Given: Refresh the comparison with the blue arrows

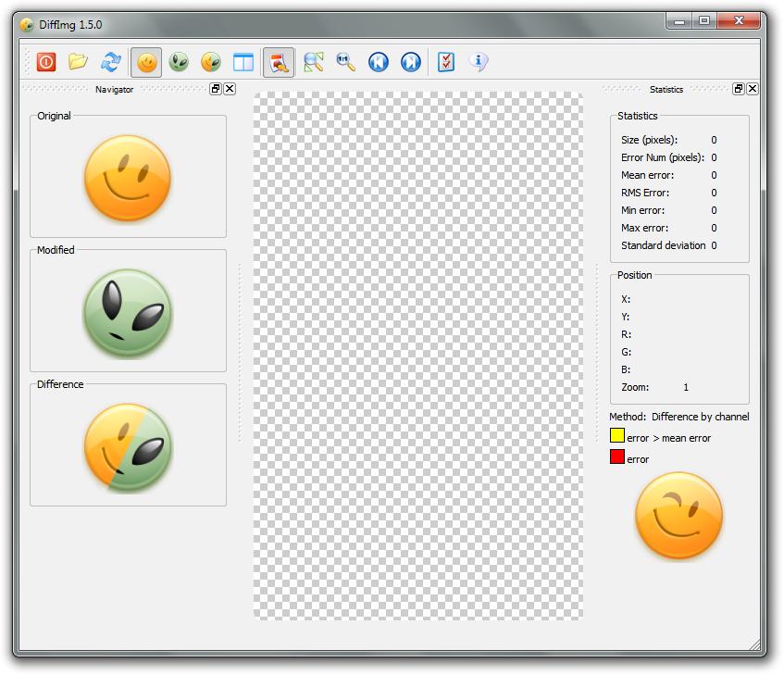Looking at the screenshot, I should (x=111, y=62).
